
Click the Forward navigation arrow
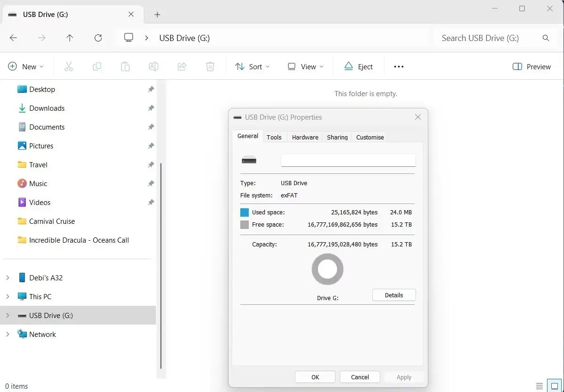click(x=42, y=38)
